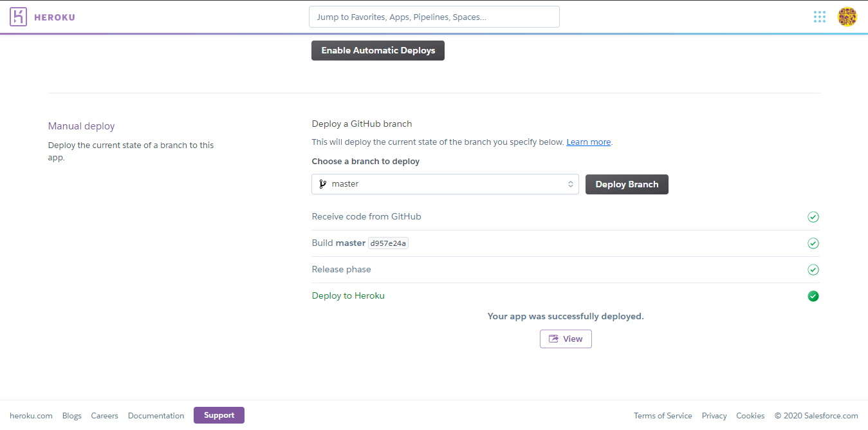Click the Manual deploy heading
The width and height of the screenshot is (868, 430).
81,126
